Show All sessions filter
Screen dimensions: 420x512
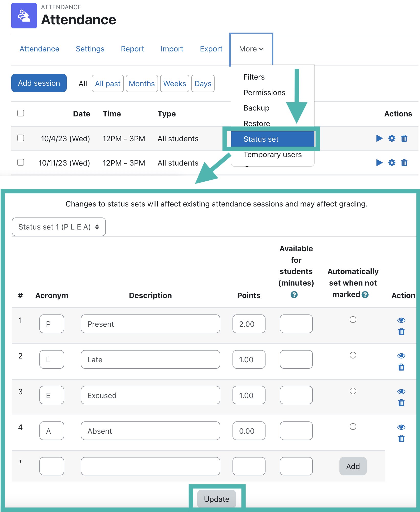[83, 84]
